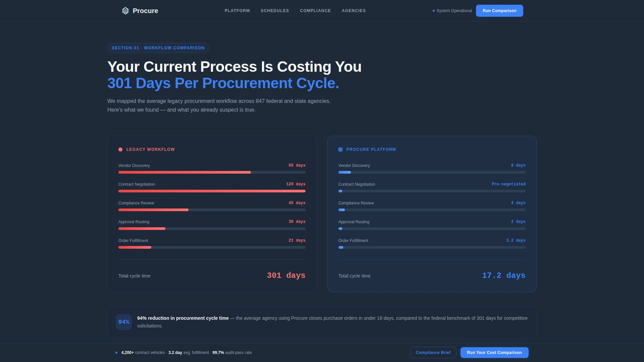Screen dimensions: 644x362
Task: Click the 301 days total
Action: 286,276
